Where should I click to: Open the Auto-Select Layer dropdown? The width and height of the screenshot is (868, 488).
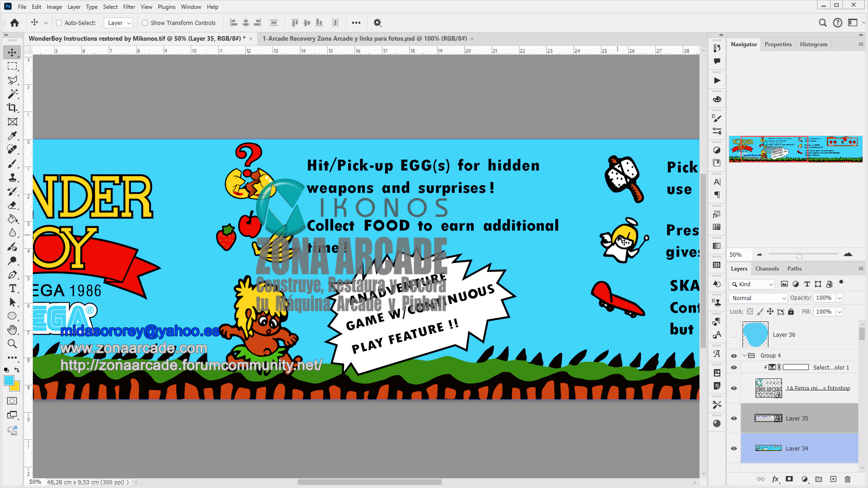pyautogui.click(x=119, y=23)
